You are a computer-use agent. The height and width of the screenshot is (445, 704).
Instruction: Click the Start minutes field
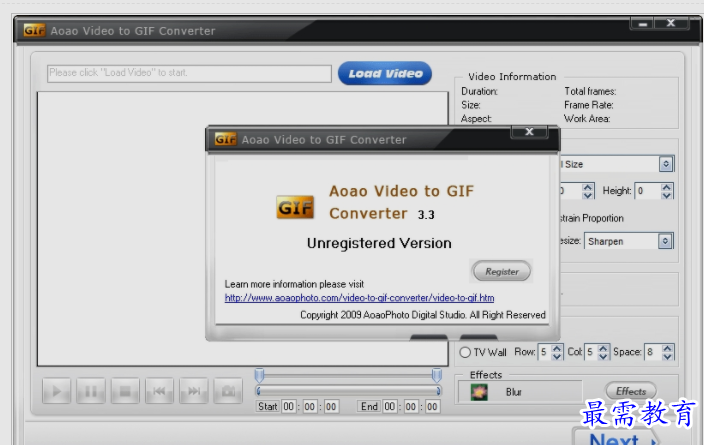(309, 406)
